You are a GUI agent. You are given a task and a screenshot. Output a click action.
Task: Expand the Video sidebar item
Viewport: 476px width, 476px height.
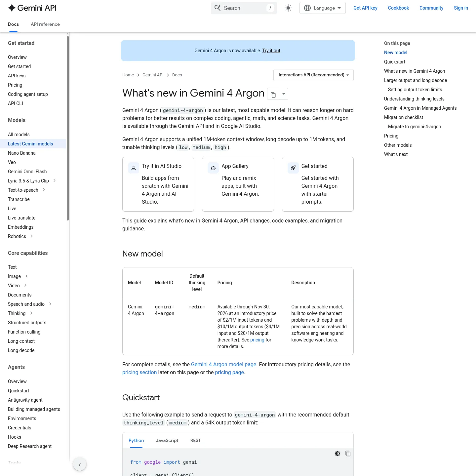pyautogui.click(x=25, y=286)
